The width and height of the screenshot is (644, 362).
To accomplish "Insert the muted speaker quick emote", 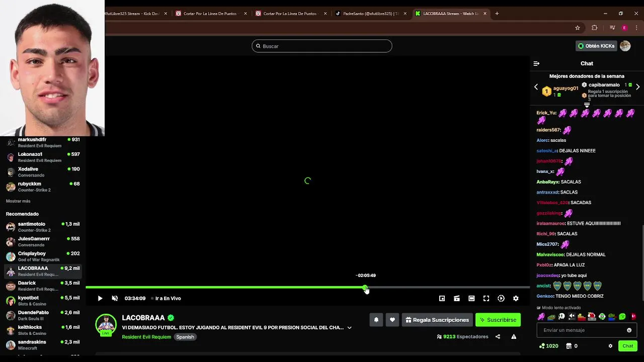I will click(572, 317).
